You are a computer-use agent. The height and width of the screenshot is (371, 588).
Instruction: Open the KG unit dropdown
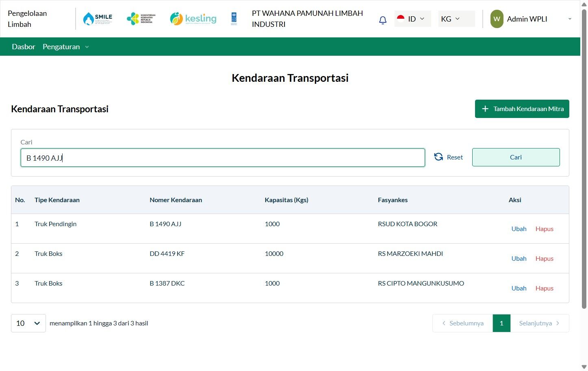456,19
